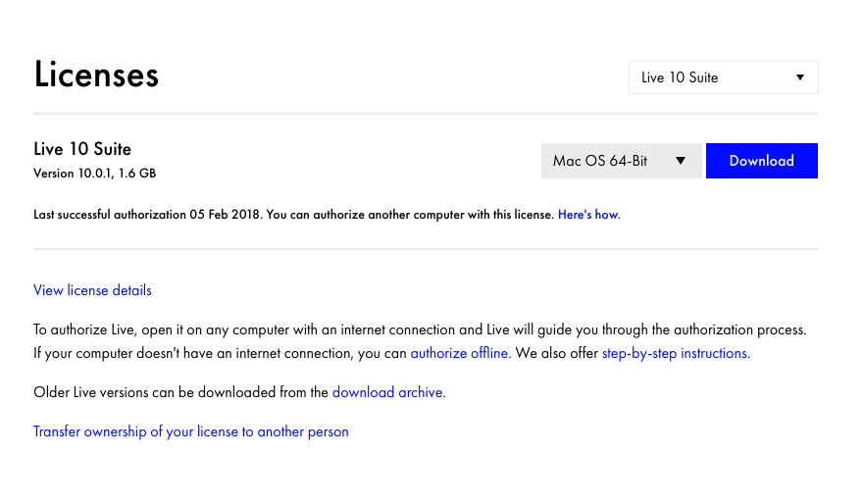Screen dimensions: 864x504
Task: Open View license details link
Action: [92, 290]
